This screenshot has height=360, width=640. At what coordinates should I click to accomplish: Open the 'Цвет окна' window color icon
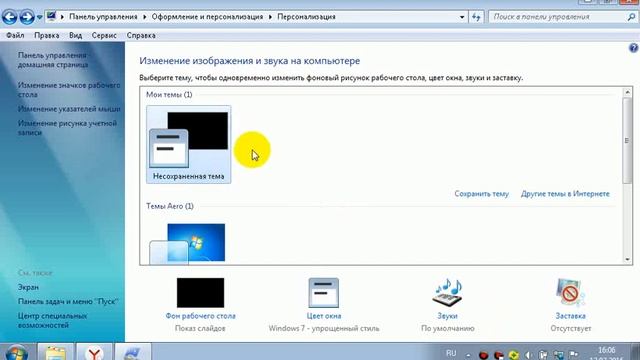pyautogui.click(x=324, y=293)
